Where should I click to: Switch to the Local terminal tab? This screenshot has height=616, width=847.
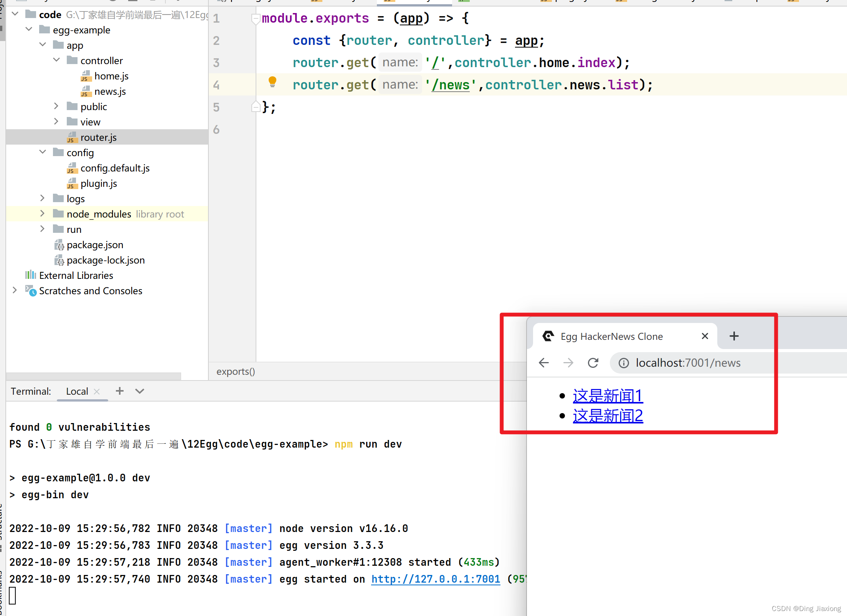tap(77, 391)
